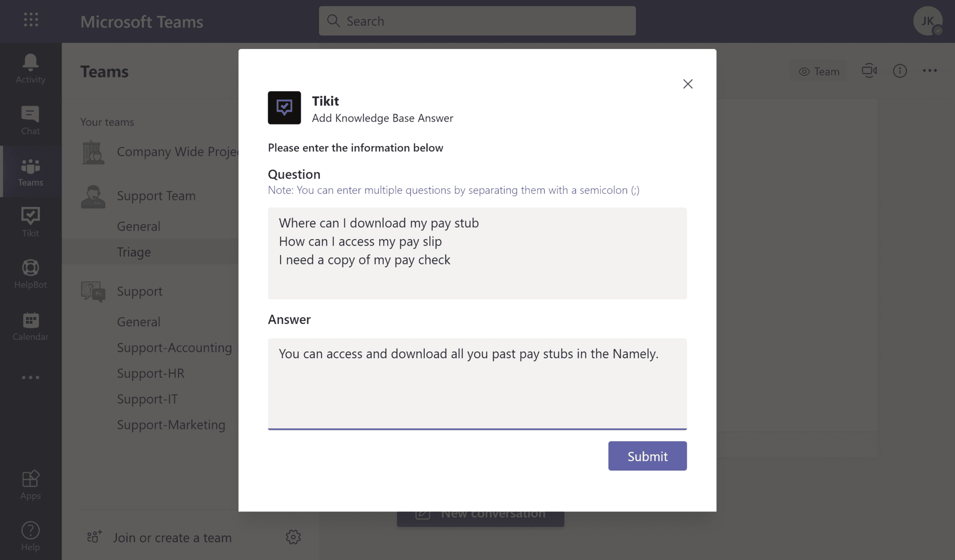Click the Team visibility button
The width and height of the screenshot is (955, 560).
819,71
